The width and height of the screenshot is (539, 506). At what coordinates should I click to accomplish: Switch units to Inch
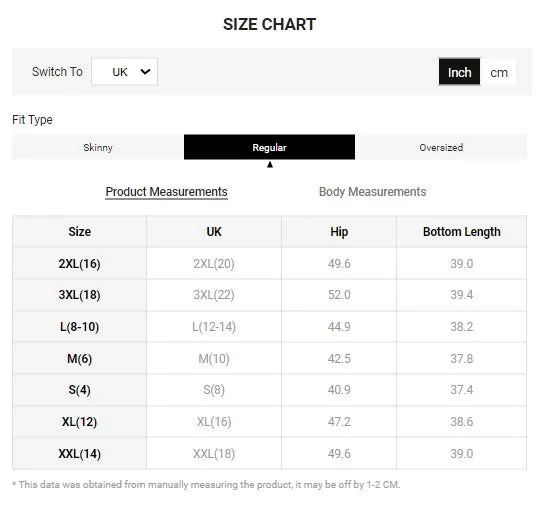[459, 72]
